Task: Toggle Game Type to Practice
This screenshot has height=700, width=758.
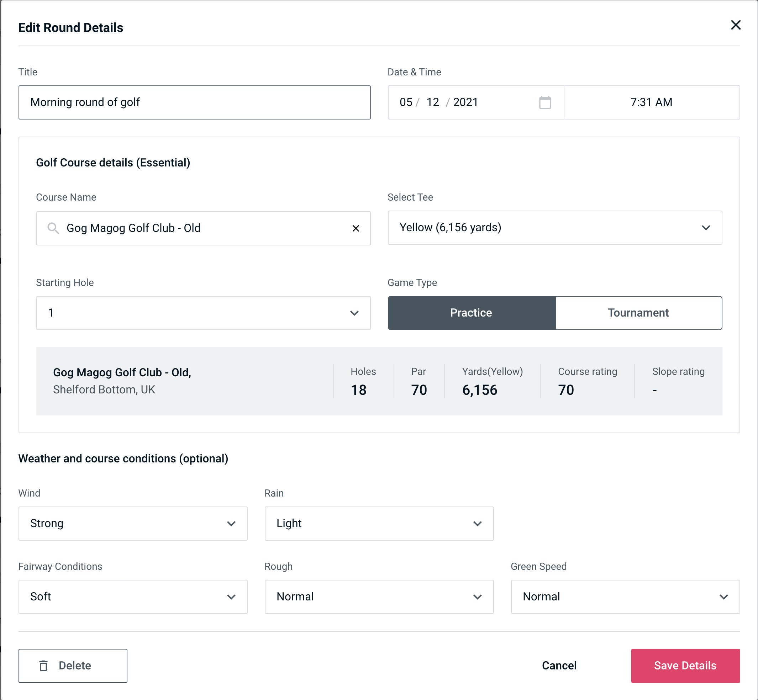Action: click(x=472, y=313)
